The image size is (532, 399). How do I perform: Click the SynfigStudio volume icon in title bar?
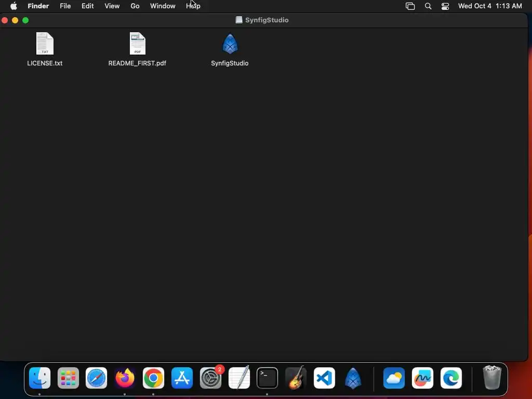click(239, 20)
